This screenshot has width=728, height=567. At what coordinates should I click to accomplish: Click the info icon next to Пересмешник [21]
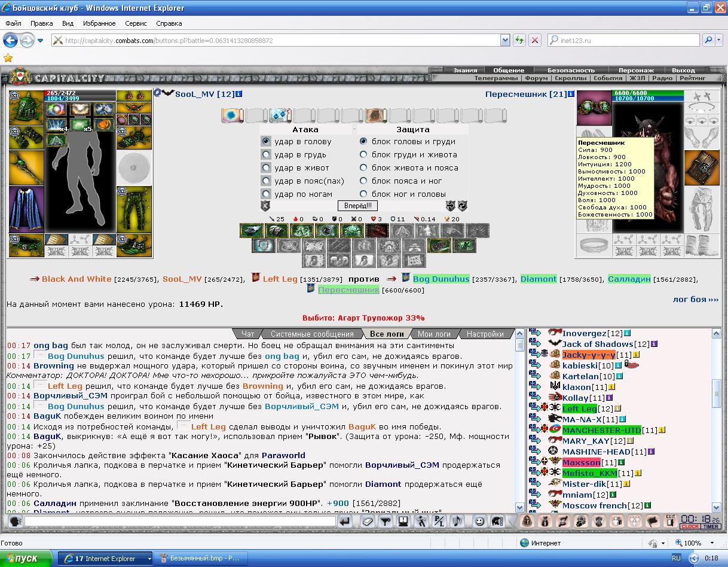click(571, 94)
